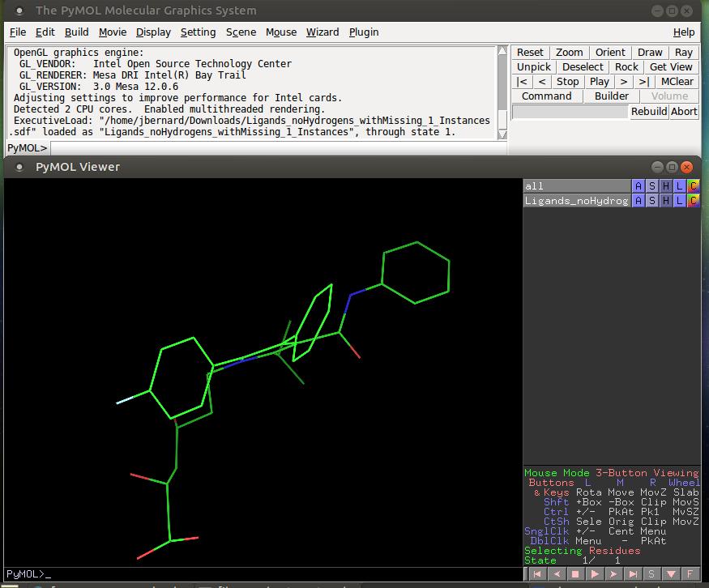Click the Ray render button
The width and height of the screenshot is (709, 588).
pyautogui.click(x=684, y=53)
